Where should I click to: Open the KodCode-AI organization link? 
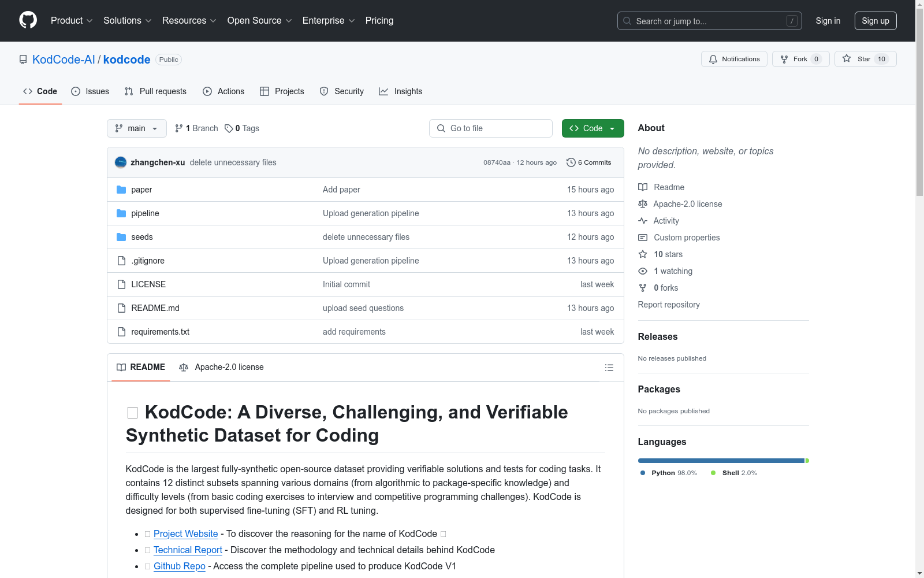click(64, 60)
